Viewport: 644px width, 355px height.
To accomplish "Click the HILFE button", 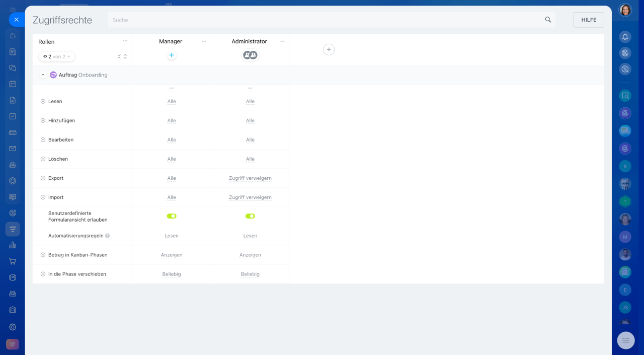I will tap(589, 20).
